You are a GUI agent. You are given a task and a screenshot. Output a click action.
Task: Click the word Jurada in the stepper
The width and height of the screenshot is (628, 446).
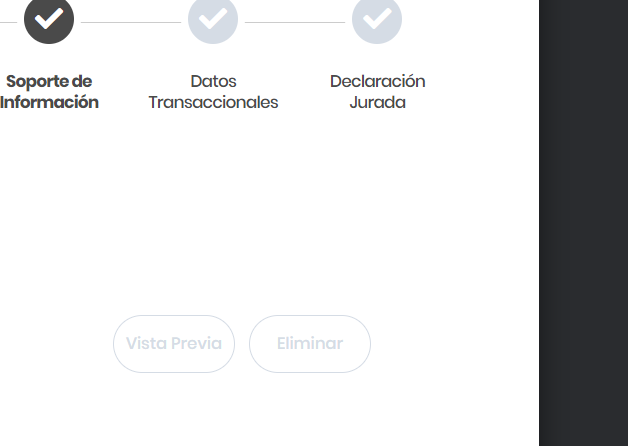click(377, 102)
